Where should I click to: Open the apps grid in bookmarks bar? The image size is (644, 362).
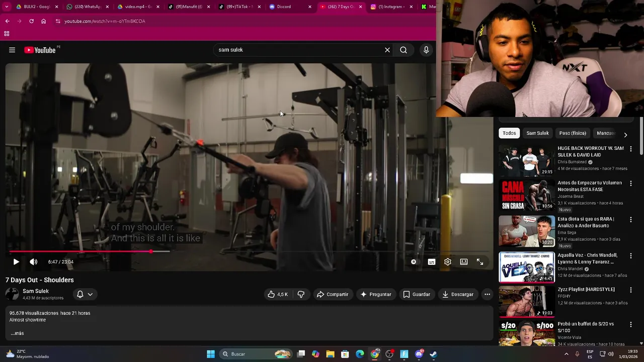[7, 34]
